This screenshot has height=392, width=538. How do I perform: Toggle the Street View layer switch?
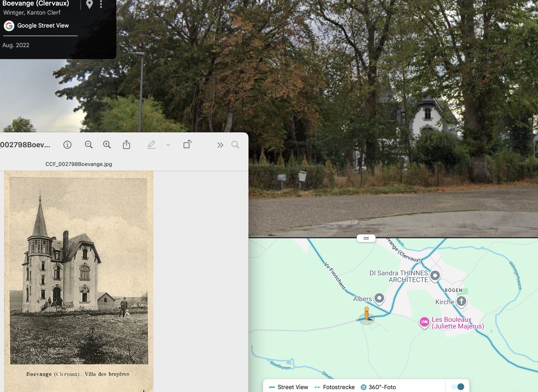(x=458, y=387)
